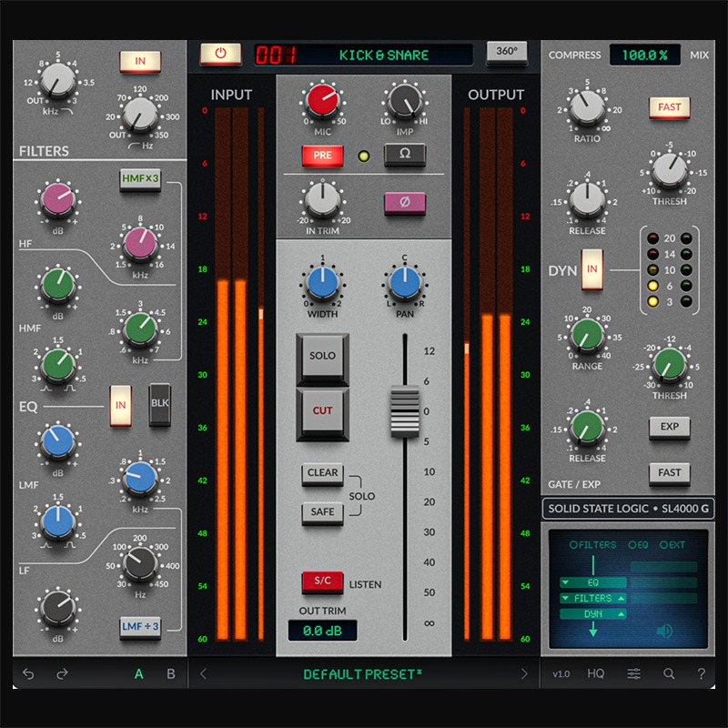Click the pink Ø phase invert button

[x=404, y=203]
